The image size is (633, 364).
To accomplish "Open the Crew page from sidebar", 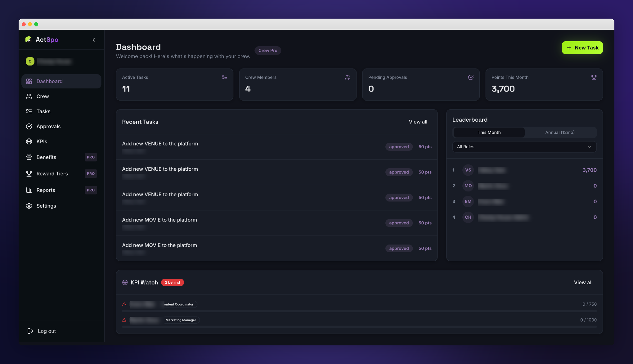I will [43, 96].
